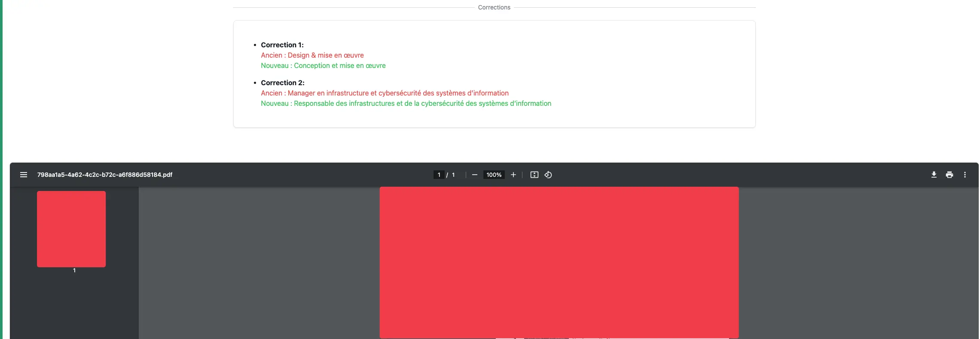Toggle the PDF sidebar menu icon
Viewport: 980px width, 339px height.
pyautogui.click(x=24, y=175)
